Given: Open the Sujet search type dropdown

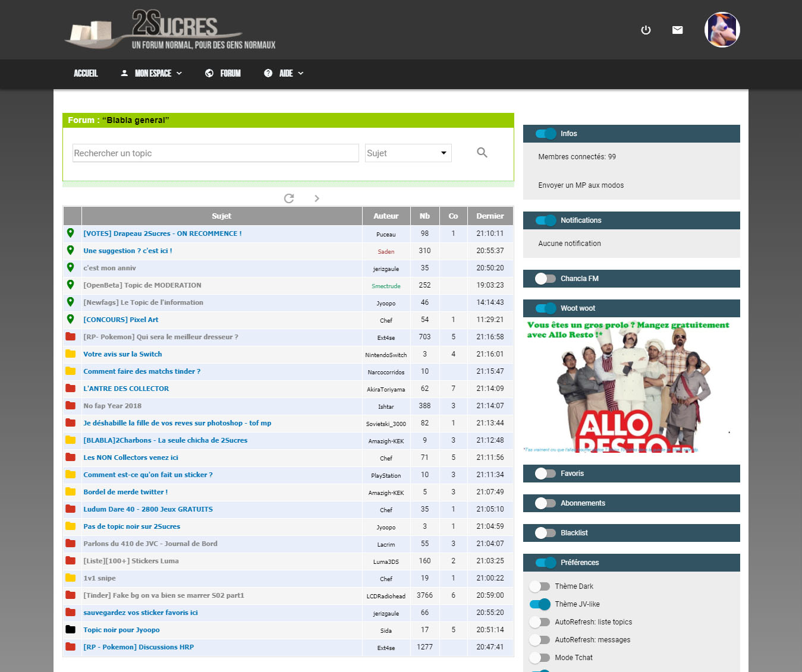Looking at the screenshot, I should tap(408, 153).
